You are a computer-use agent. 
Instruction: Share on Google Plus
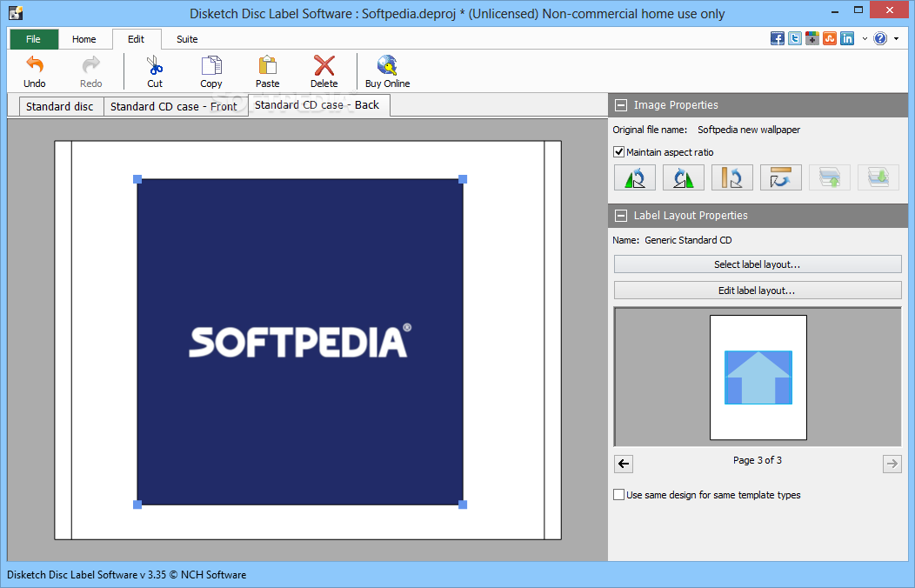[x=812, y=38]
